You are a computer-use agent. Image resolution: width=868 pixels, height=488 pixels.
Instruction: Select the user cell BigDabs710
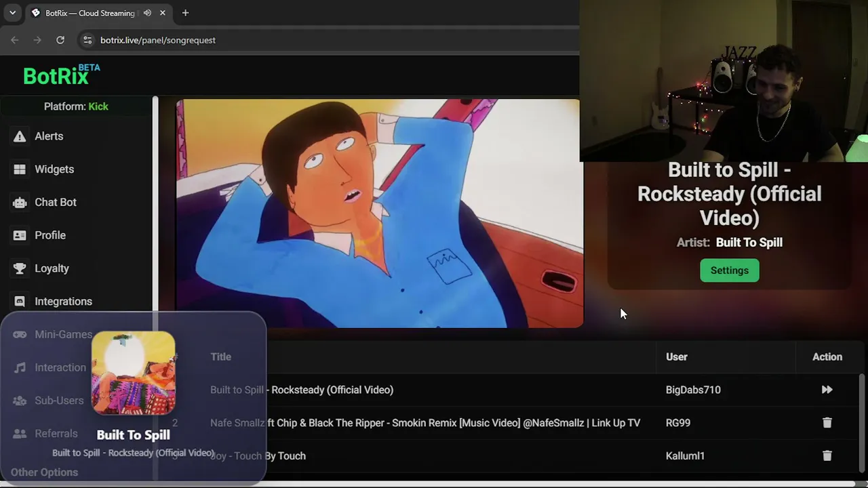(x=693, y=390)
